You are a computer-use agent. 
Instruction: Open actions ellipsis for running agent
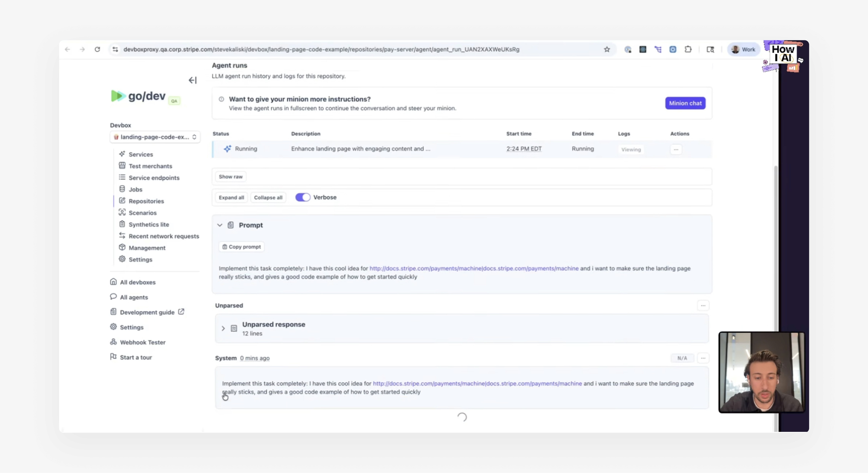(676, 150)
